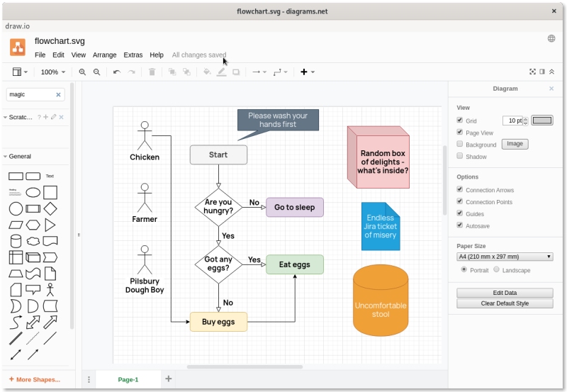Enable the Background checkbox
This screenshot has height=392, width=567.
tap(459, 144)
